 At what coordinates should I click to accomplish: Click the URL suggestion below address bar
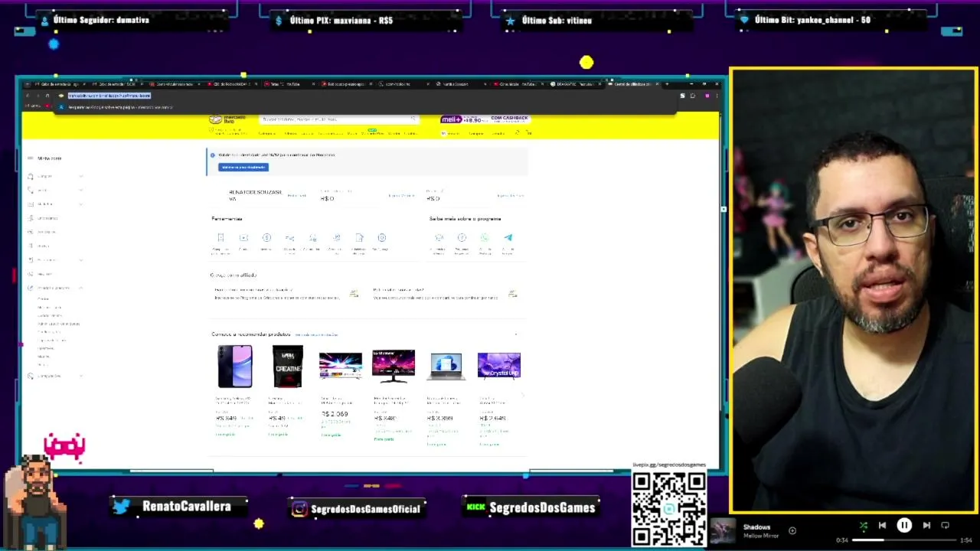pos(121,107)
